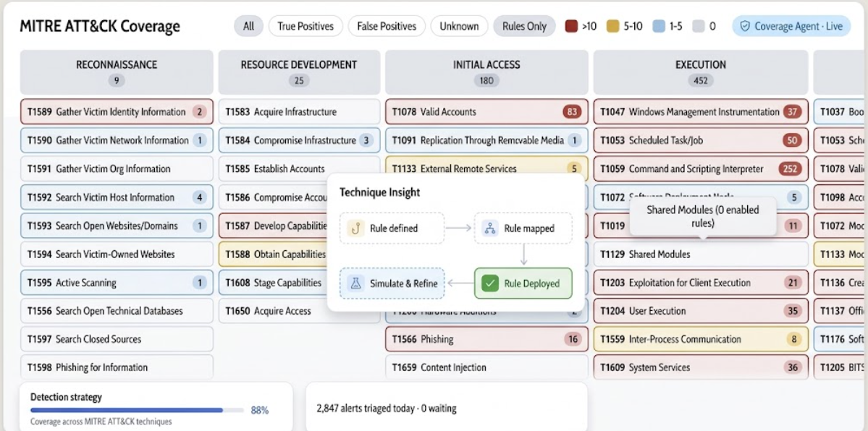Click the blue 1-5 legend swatch
This screenshot has width=868, height=431.
tap(658, 26)
